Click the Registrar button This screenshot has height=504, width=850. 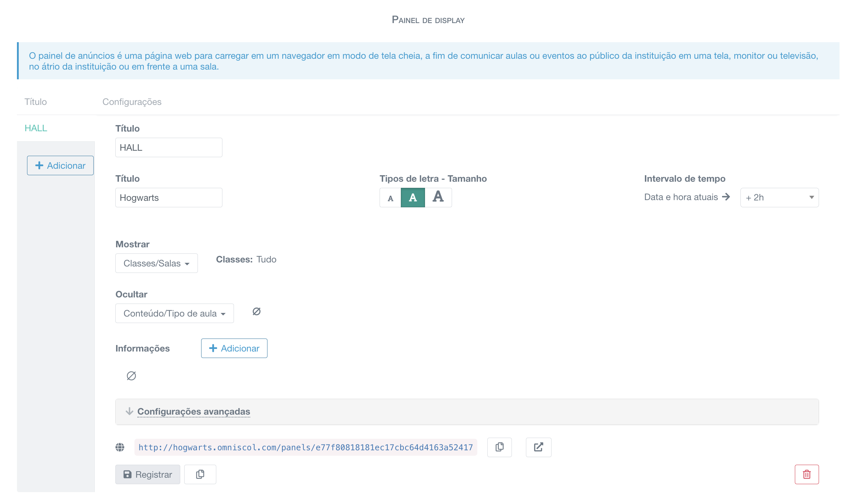pos(147,474)
